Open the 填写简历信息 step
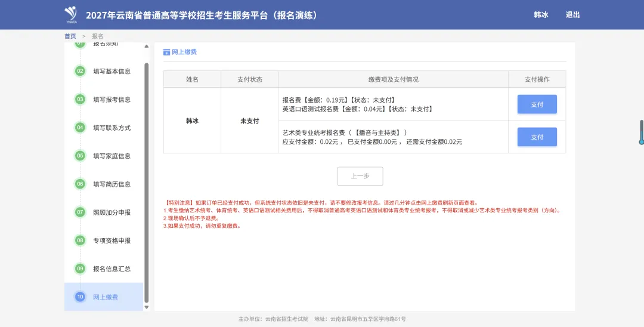This screenshot has height=327, width=644. pos(112,184)
